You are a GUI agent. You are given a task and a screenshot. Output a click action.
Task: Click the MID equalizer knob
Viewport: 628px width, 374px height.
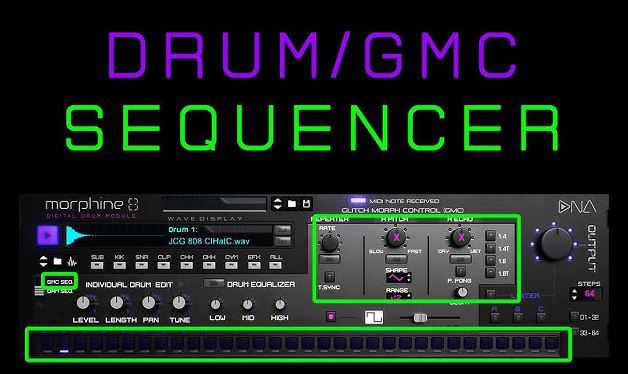tap(248, 305)
